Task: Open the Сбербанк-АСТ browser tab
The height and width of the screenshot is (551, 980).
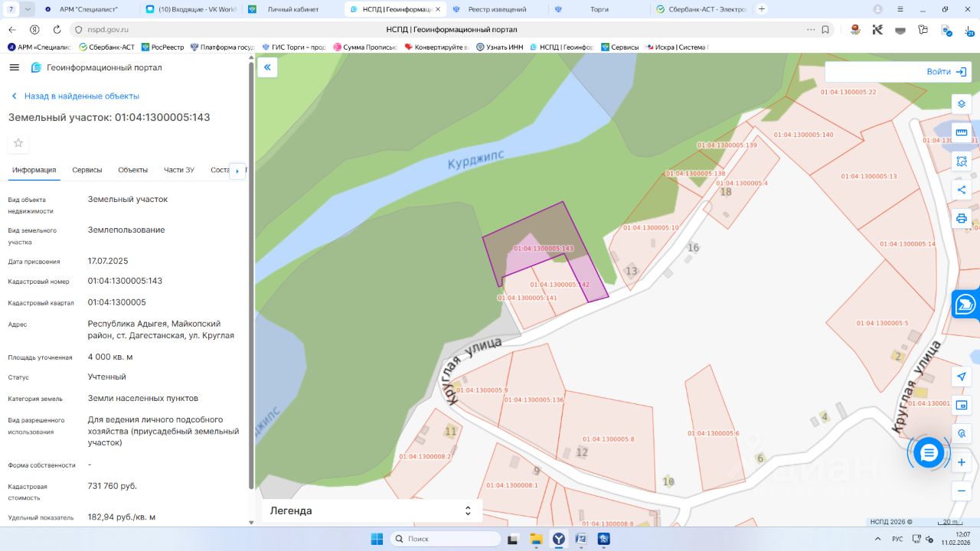Action: 702,9
